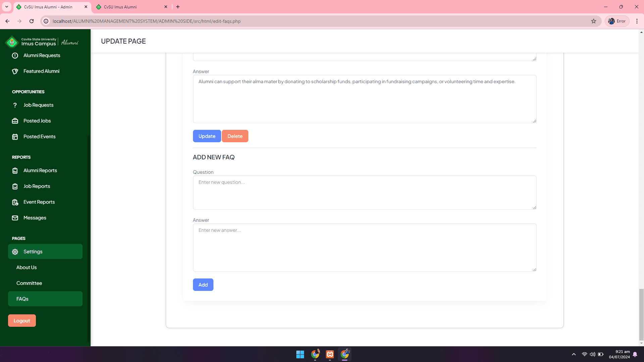Switch to the CvSU Imus Alumni tab
644x362 pixels.
point(132,7)
